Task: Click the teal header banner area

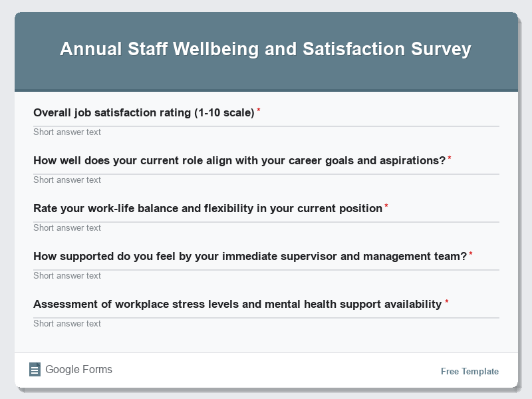Action: click(x=266, y=73)
